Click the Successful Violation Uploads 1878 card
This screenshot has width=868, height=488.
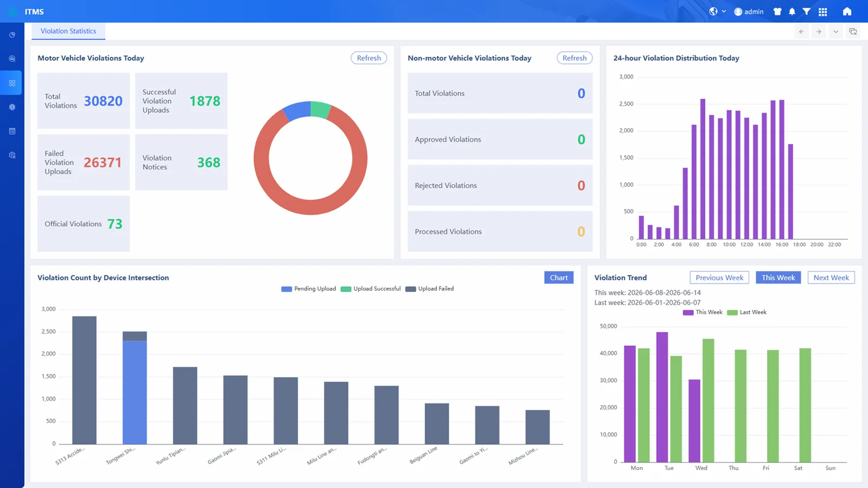pyautogui.click(x=181, y=101)
